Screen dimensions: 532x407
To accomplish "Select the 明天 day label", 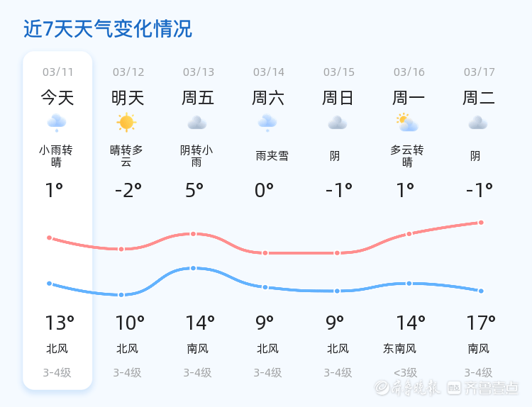I will click(128, 98).
